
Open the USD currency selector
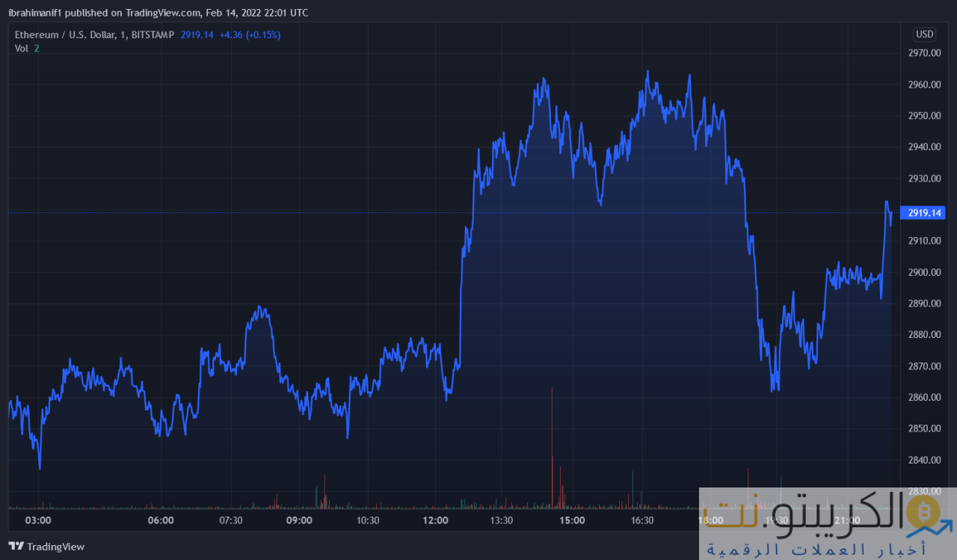click(x=925, y=34)
